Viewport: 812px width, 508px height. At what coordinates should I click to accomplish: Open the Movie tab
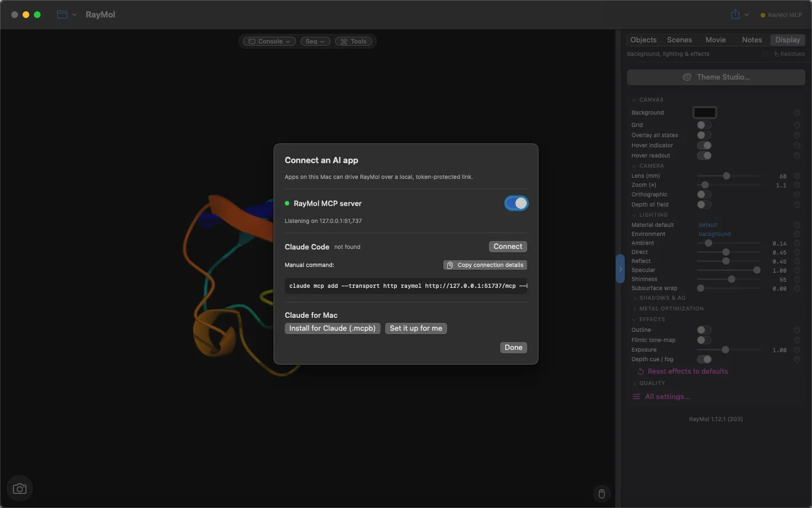(716, 40)
